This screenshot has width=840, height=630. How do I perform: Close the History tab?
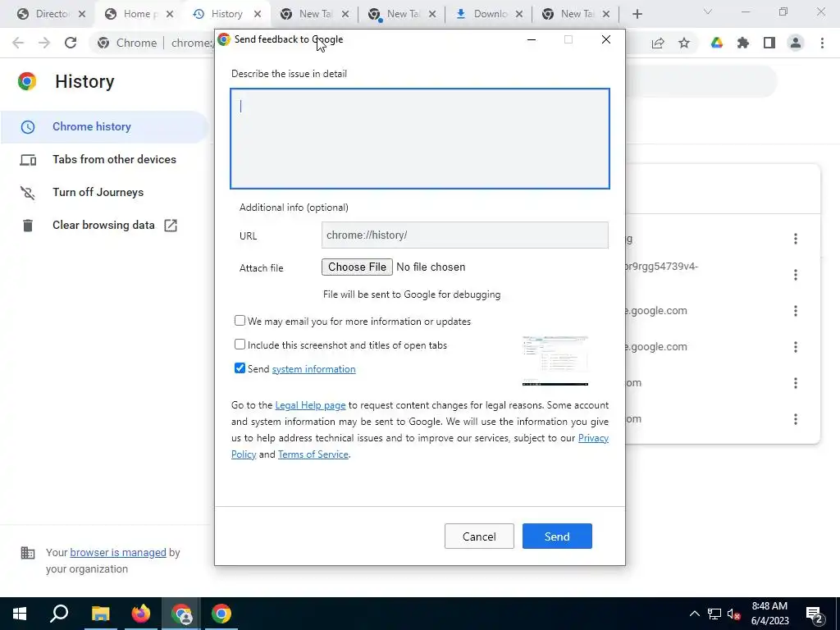pos(258,14)
